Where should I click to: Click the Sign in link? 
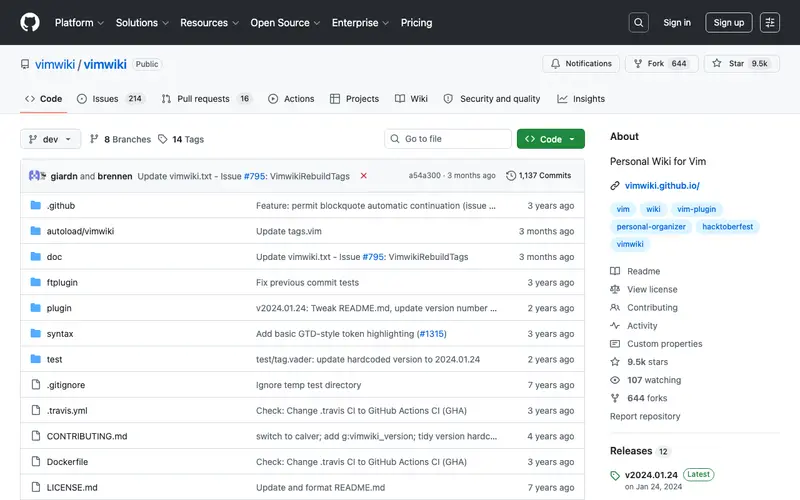tap(677, 22)
